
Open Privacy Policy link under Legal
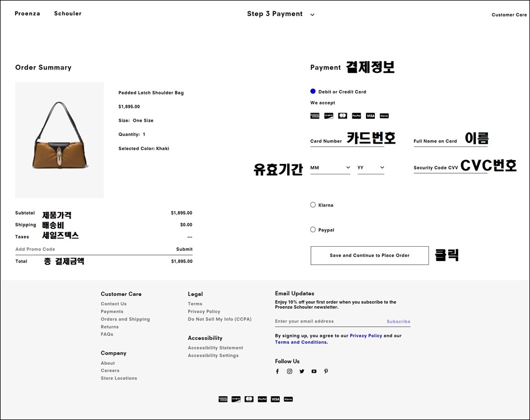point(204,311)
